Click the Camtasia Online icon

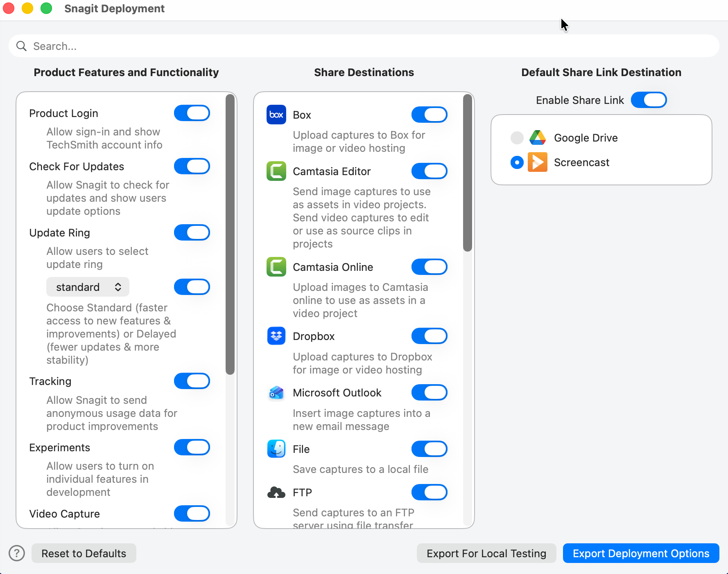(x=276, y=267)
